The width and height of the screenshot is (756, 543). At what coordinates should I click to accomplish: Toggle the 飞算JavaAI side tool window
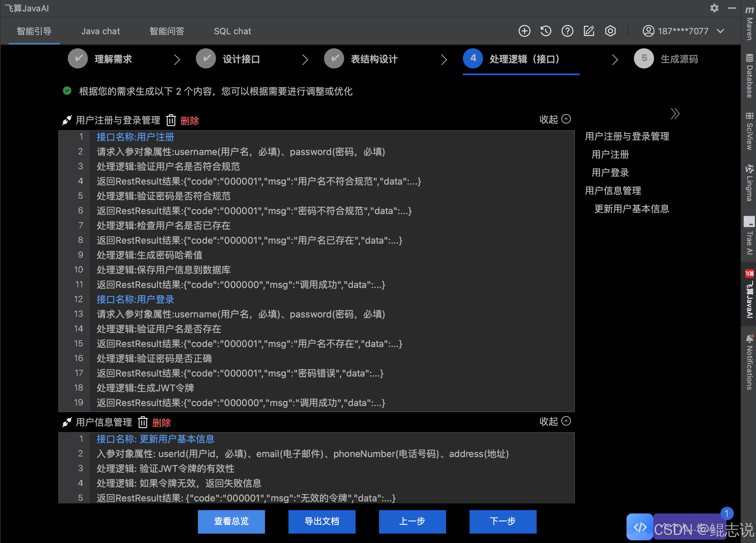point(749,293)
